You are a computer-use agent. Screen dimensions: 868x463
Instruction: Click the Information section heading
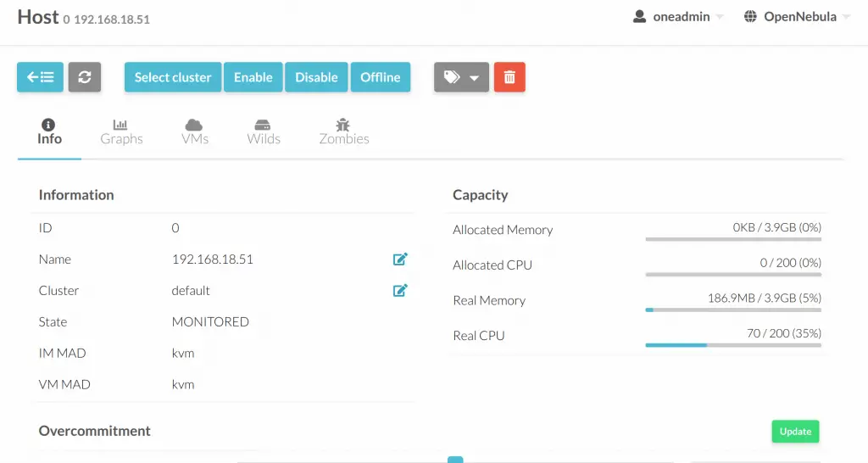(76, 195)
